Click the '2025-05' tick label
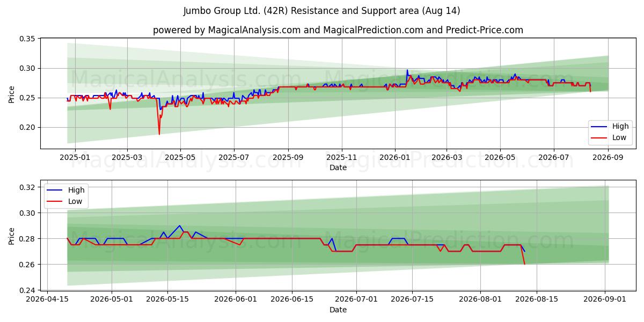This screenshot has width=644, height=322. [180, 157]
